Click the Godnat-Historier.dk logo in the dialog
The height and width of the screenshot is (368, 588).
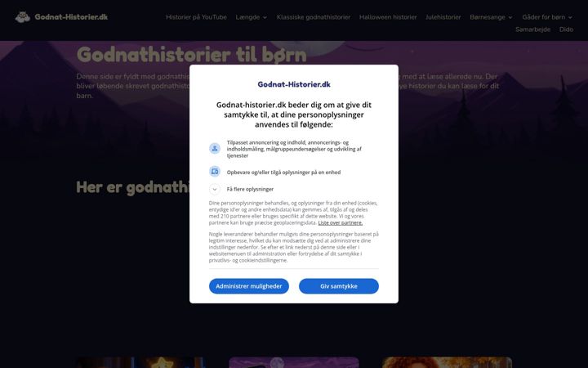point(294,84)
